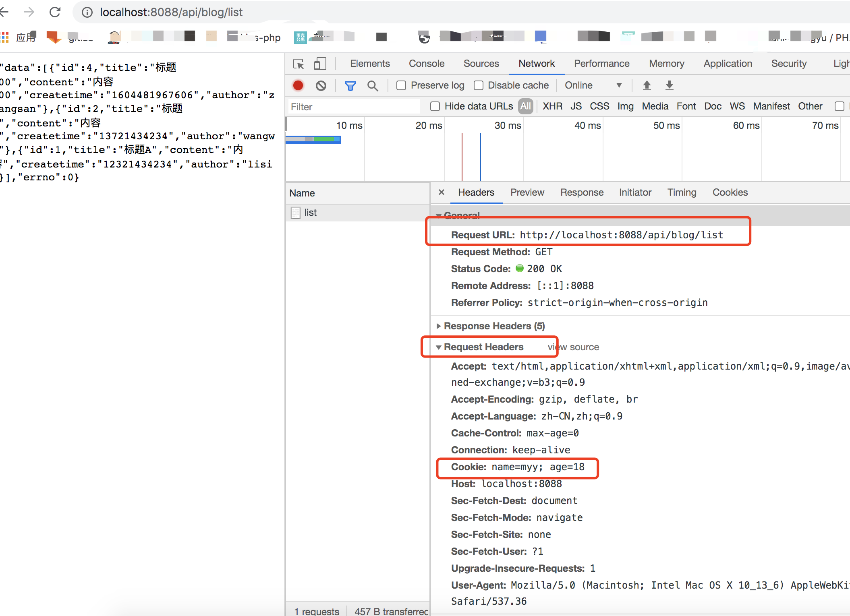The width and height of the screenshot is (850, 616).
Task: Toggle the device toolbar icon
Action: [320, 64]
